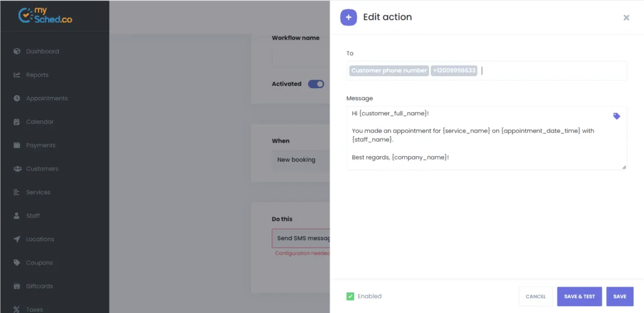644x313 pixels.
Task: Click the Taxes percent icon
Action: click(17, 309)
